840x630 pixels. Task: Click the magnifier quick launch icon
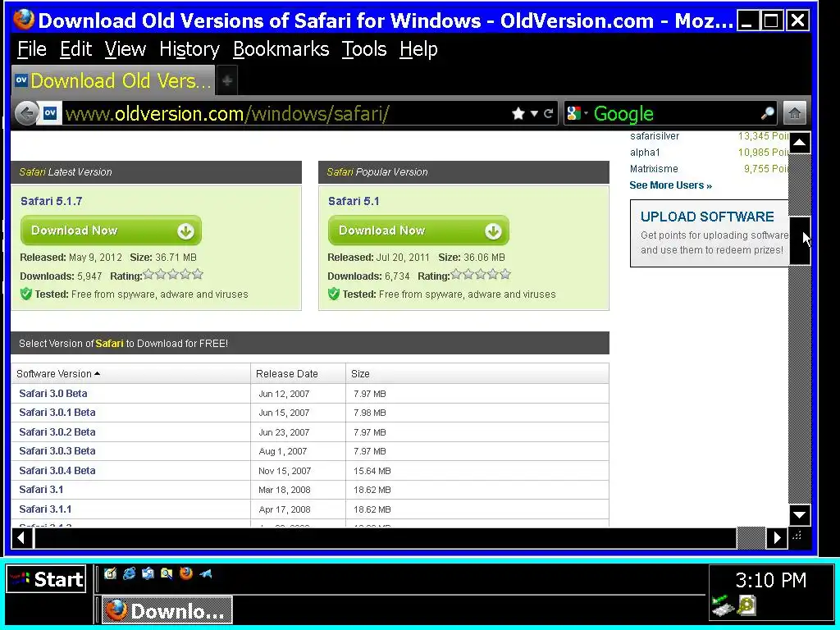pos(167,573)
